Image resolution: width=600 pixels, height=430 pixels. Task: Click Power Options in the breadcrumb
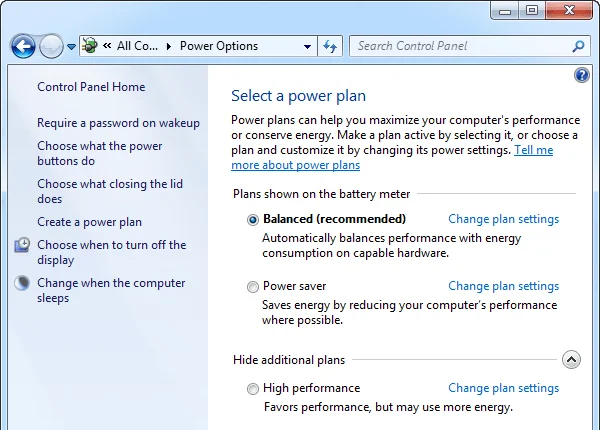click(x=218, y=46)
